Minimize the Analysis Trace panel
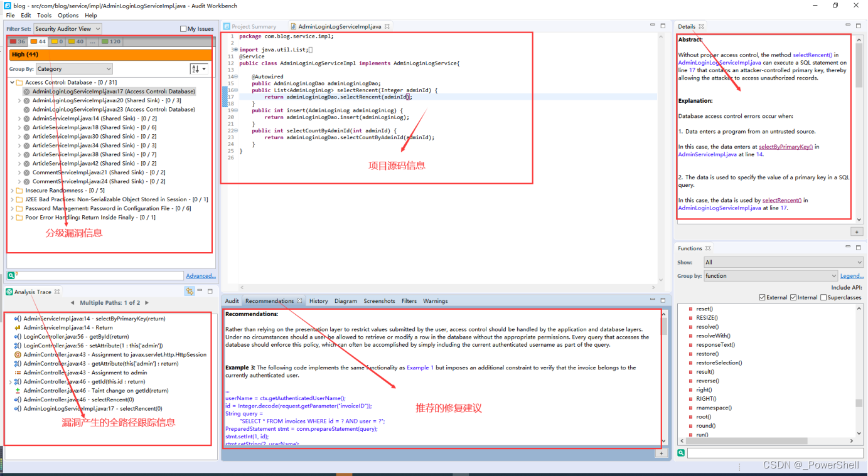 [201, 291]
